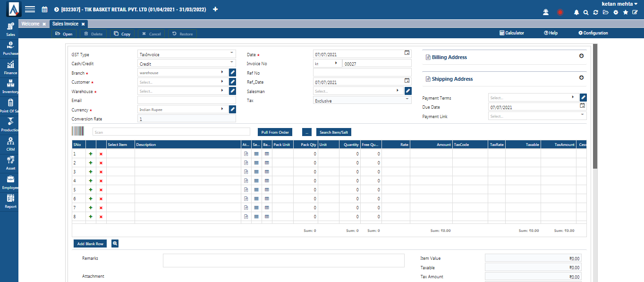Screen dimensions: 644x282
Task: Open the hamburger menu at top left
Action: pos(30,9)
